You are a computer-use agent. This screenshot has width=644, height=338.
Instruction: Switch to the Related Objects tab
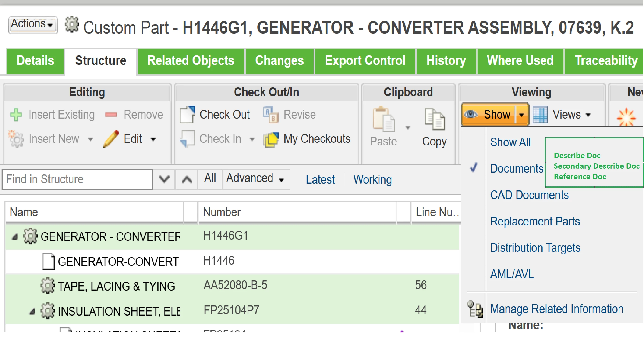(191, 61)
